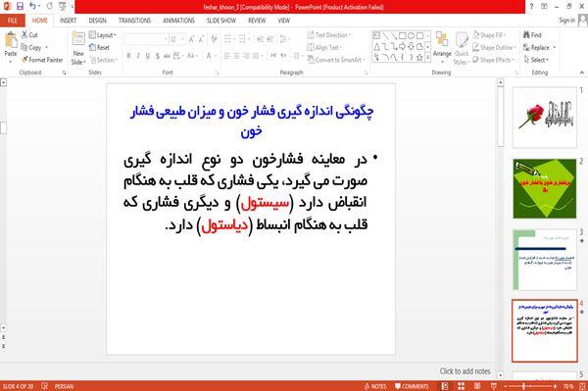
Task: Select slide 2 thumbnail with green background
Action: click(x=545, y=188)
